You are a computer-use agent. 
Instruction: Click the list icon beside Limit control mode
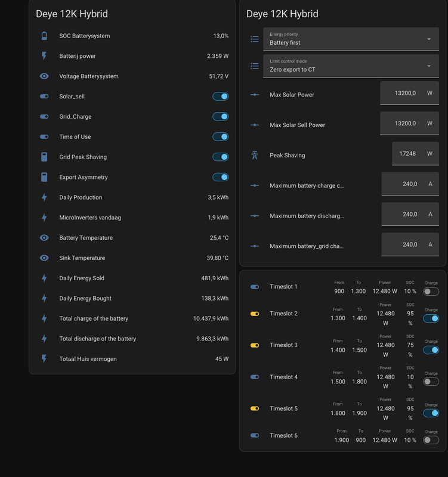pyautogui.click(x=255, y=66)
